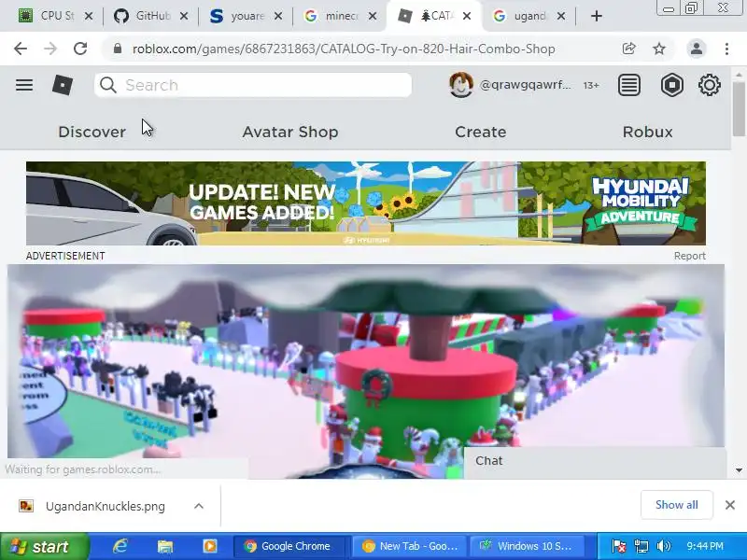Open Chrome three-dot menu
The height and width of the screenshot is (560, 747).
[x=726, y=49]
